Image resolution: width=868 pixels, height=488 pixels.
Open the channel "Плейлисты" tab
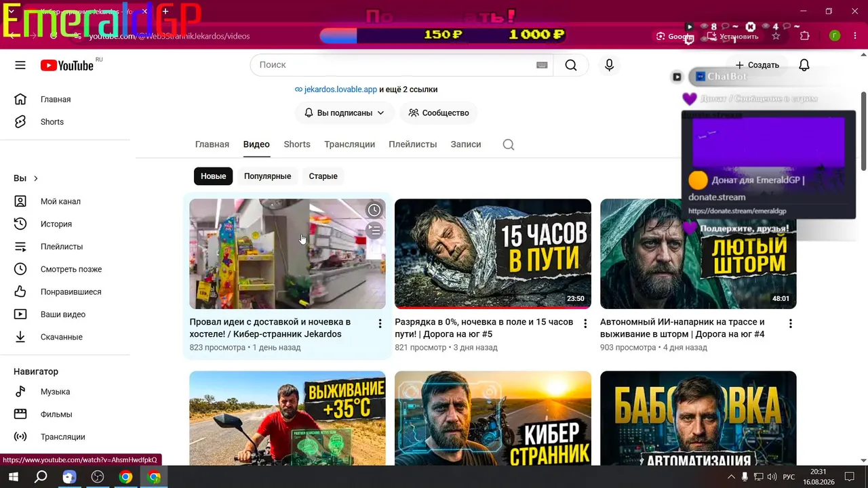coord(412,144)
